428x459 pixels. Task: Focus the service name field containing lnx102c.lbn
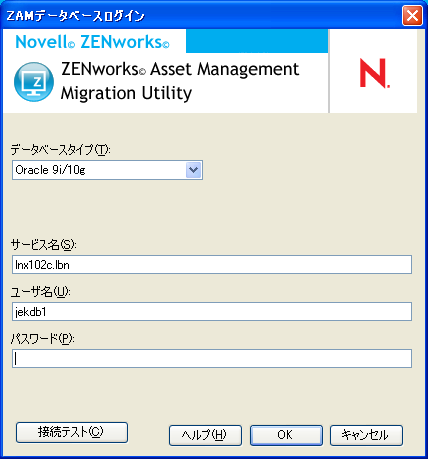point(212,265)
